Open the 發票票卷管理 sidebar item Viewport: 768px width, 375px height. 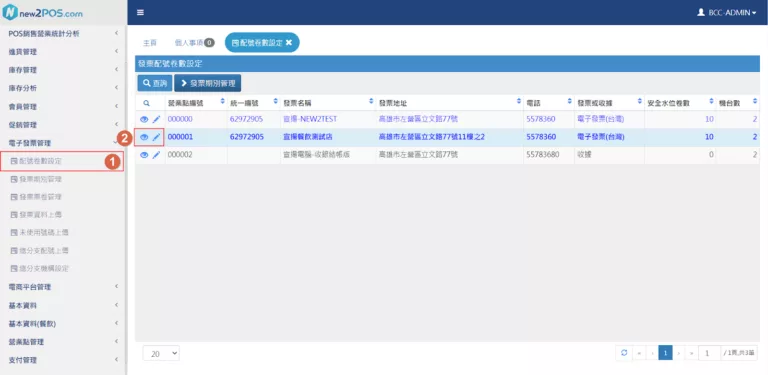click(x=37, y=197)
